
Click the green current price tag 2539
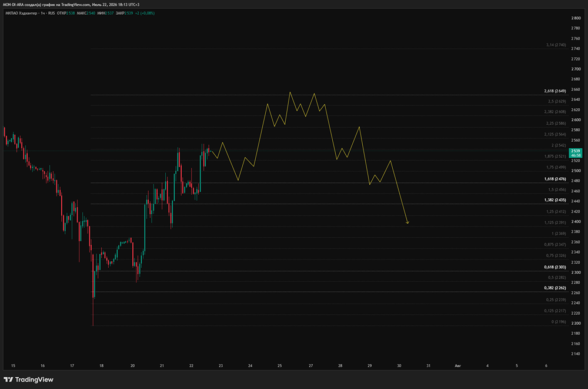(x=576, y=153)
